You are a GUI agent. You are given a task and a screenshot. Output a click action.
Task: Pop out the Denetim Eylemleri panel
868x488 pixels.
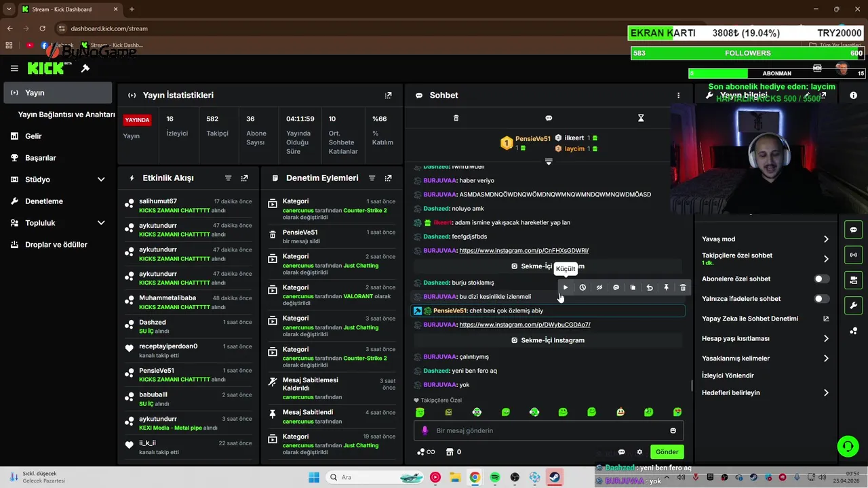pyautogui.click(x=388, y=178)
